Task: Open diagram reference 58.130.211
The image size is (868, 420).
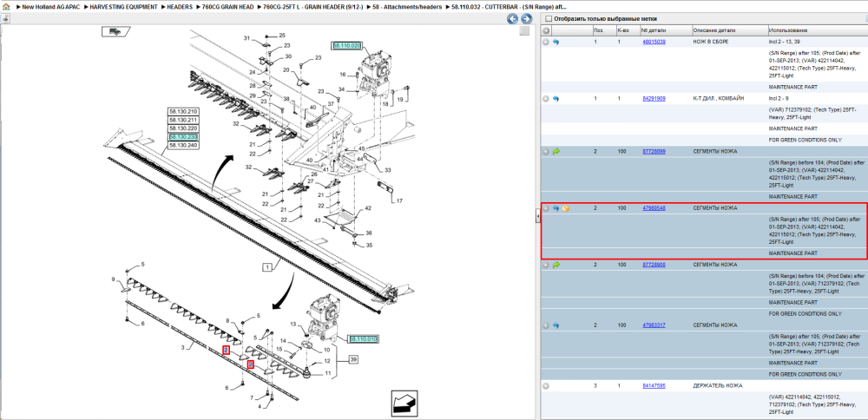Action: [184, 120]
